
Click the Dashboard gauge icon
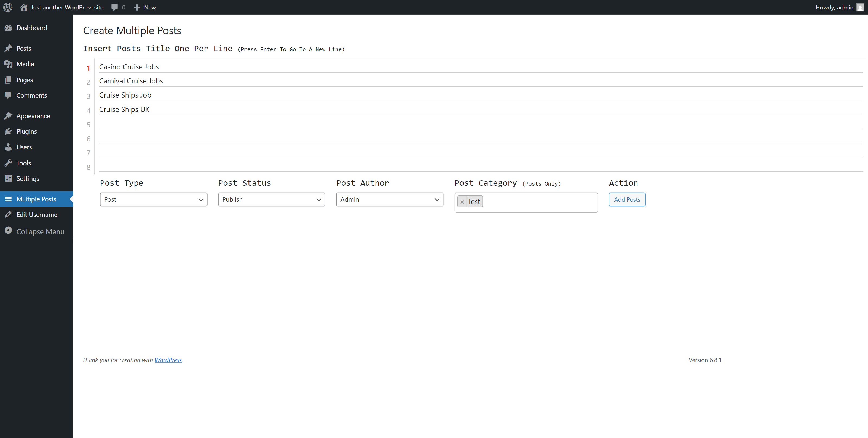click(8, 28)
